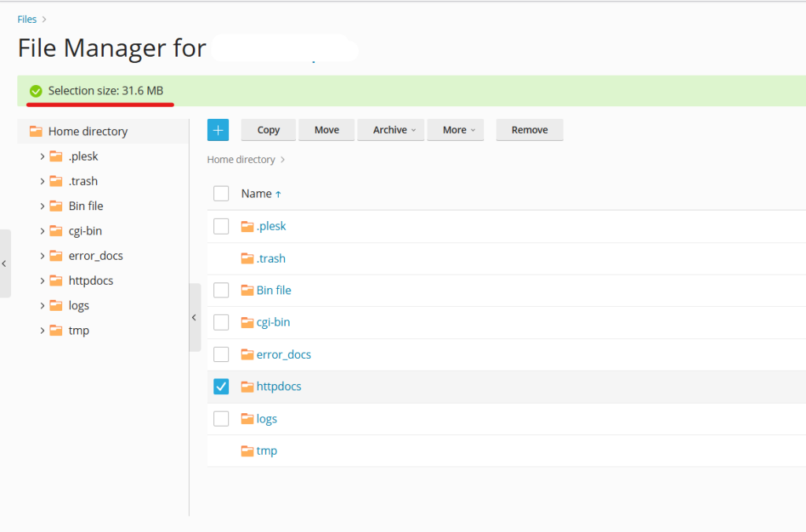Click the Selection size 31.6 MB message
Image resolution: width=806 pixels, height=532 pixels.
click(x=106, y=91)
